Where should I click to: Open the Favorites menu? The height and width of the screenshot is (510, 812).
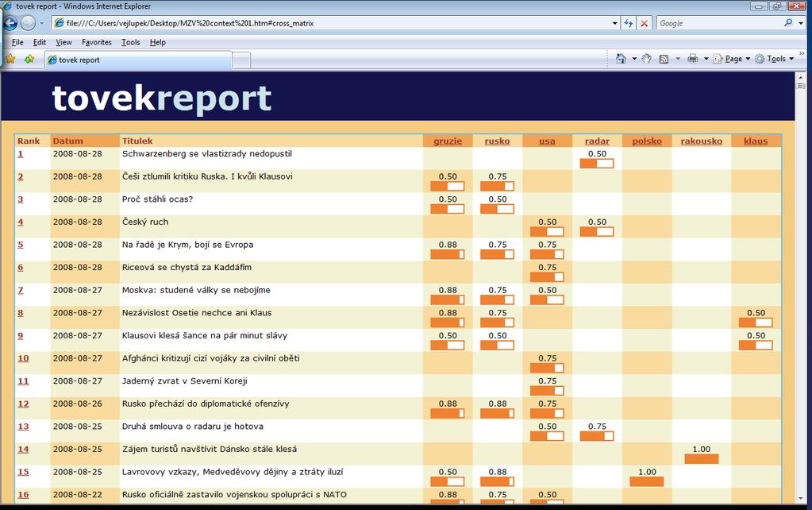[x=96, y=43]
